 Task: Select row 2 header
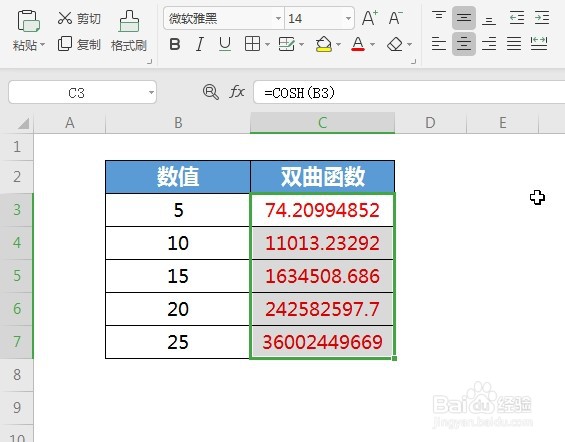click(x=17, y=177)
